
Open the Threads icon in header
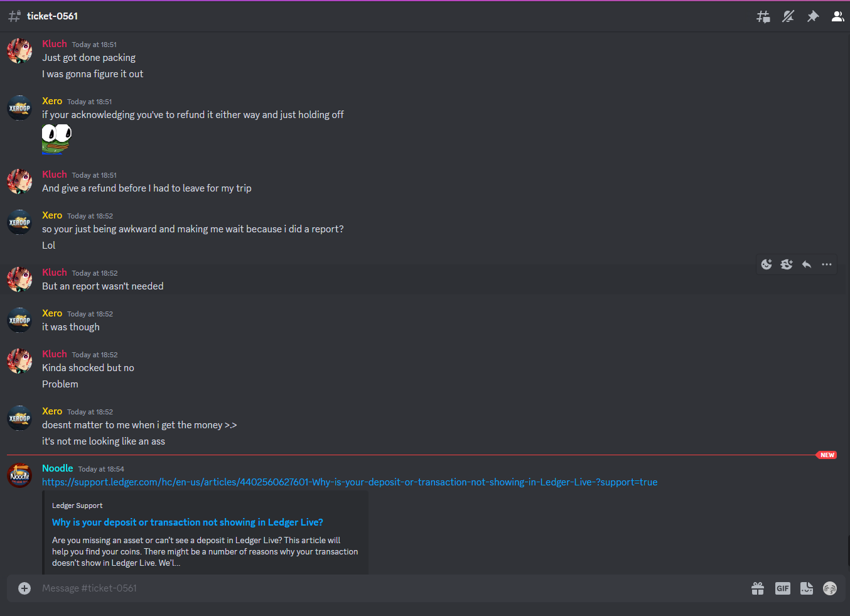coord(763,16)
